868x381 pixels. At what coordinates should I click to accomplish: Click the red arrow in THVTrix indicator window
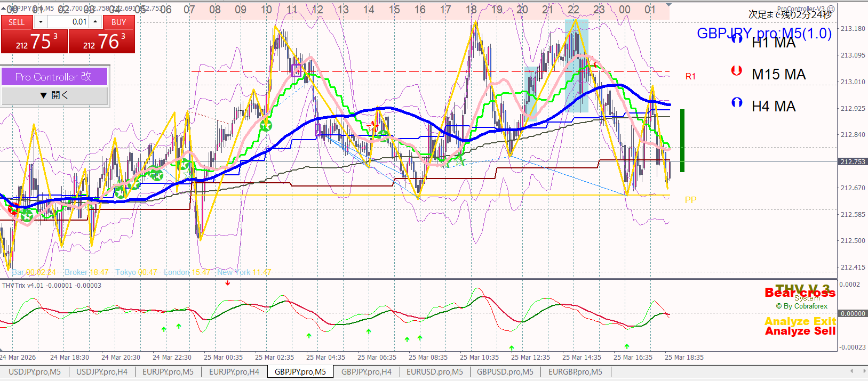tap(228, 283)
